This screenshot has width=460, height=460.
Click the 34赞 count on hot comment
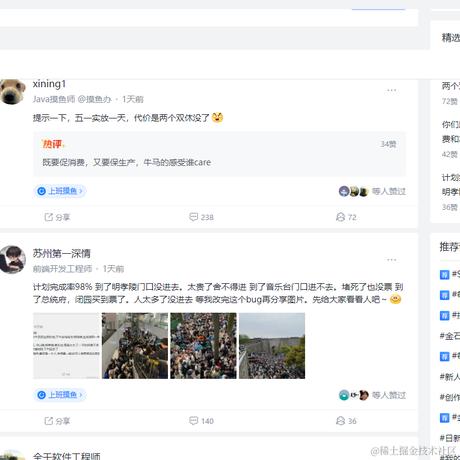click(x=388, y=144)
